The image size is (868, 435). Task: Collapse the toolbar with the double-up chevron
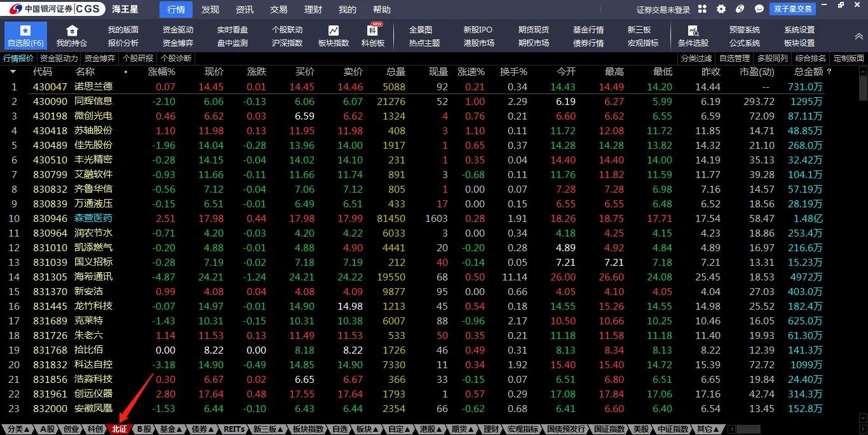click(x=860, y=37)
